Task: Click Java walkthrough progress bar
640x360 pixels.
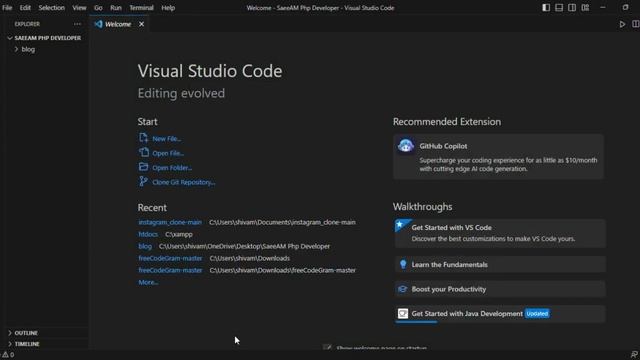Action: [416, 322]
